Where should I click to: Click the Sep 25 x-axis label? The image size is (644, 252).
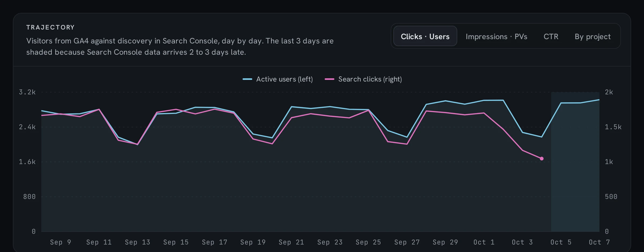tap(368, 242)
